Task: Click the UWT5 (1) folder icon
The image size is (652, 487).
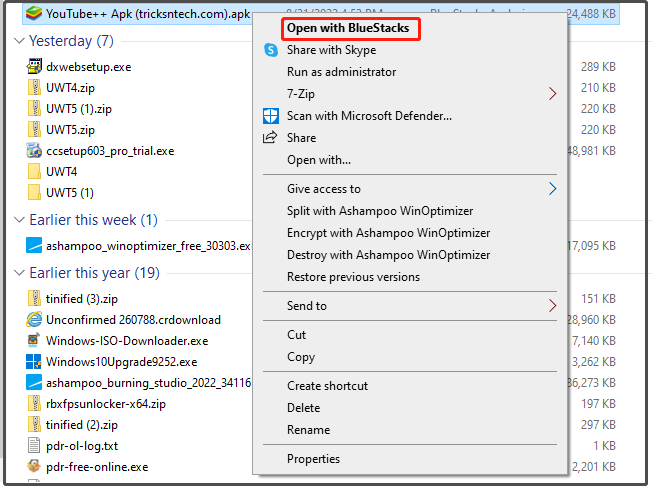Action: tap(34, 193)
